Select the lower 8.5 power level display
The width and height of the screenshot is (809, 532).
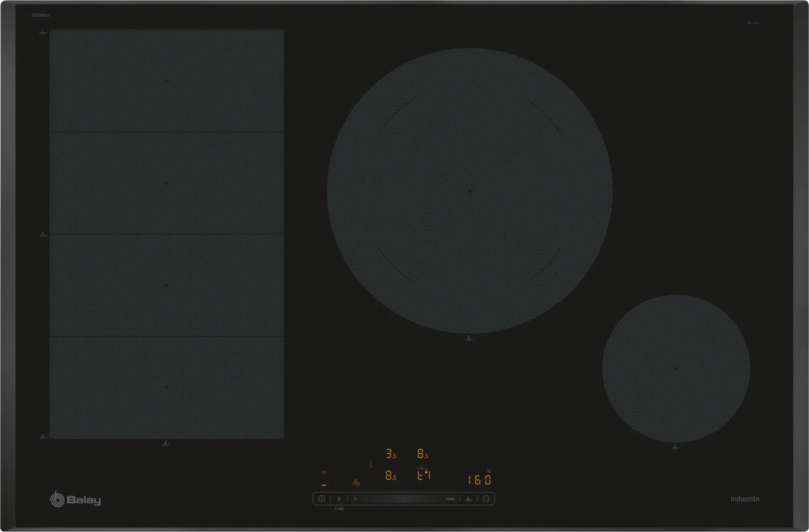391,476
